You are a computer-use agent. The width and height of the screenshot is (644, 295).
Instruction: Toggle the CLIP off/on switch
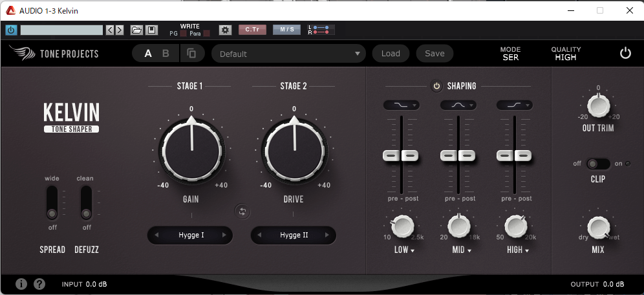click(598, 164)
